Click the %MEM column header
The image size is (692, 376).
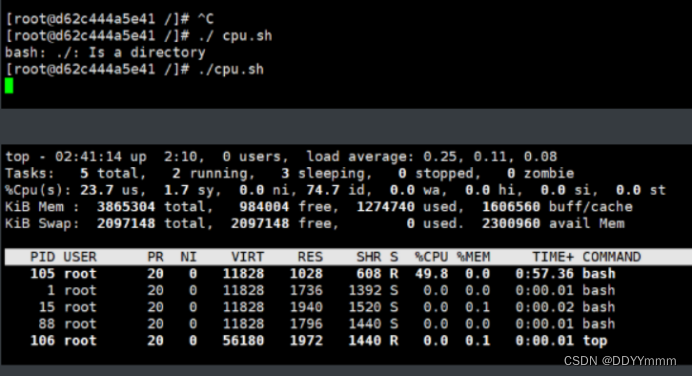pyautogui.click(x=473, y=257)
